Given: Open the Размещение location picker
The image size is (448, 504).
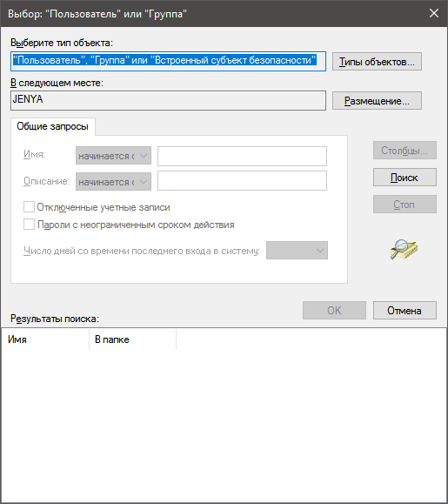Looking at the screenshot, I should 377,101.
